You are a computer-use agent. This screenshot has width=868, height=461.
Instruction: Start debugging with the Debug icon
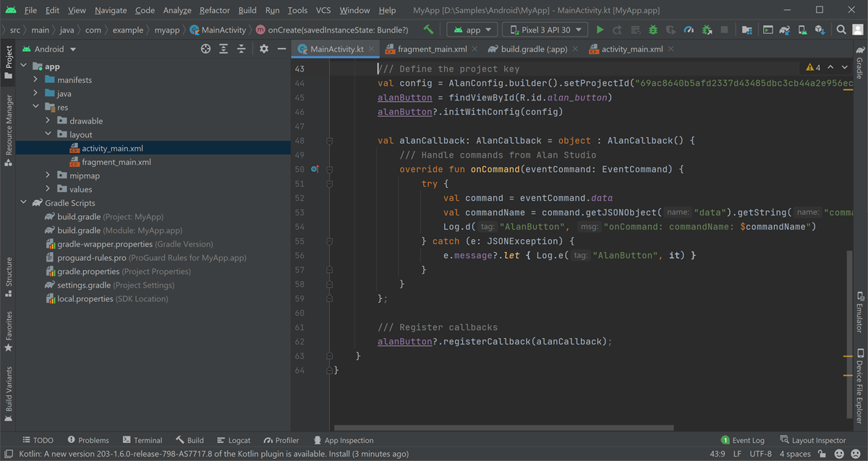click(x=652, y=30)
